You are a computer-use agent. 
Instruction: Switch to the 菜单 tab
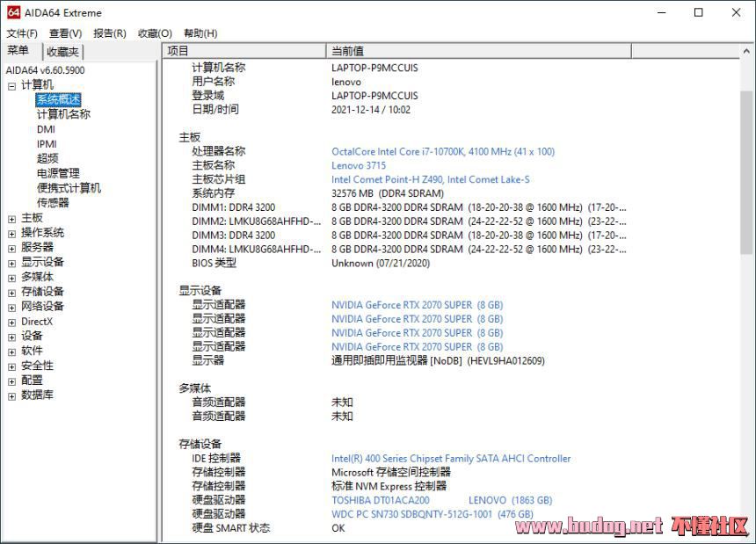point(18,51)
